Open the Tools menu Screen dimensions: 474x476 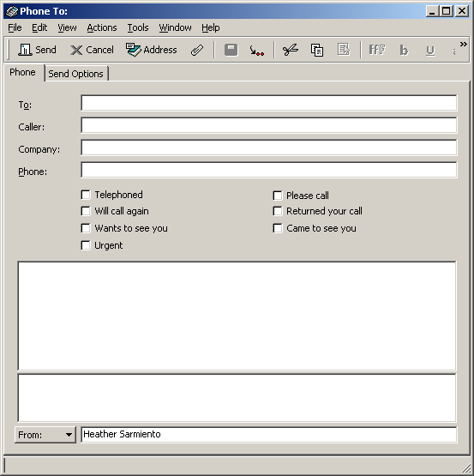(138, 27)
